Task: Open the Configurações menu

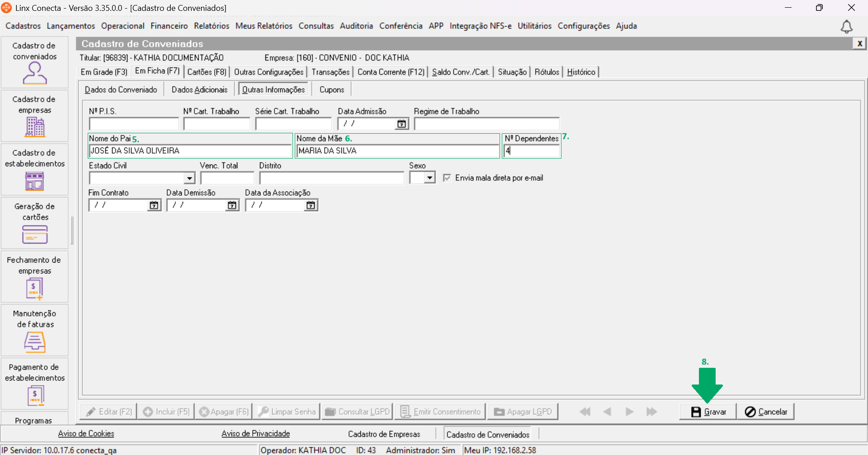Action: (584, 26)
